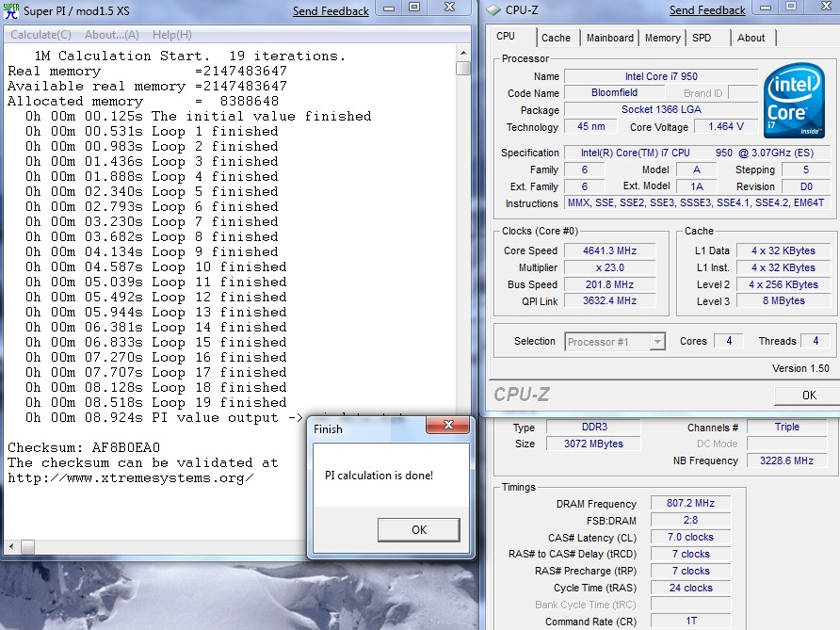Click the Level 3 value 8 MBytes

pyautogui.click(x=783, y=301)
